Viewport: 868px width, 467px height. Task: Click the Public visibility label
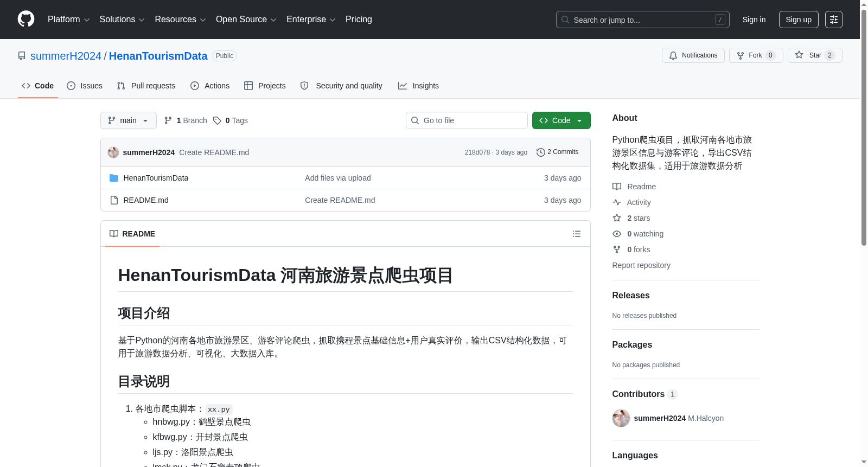point(224,56)
